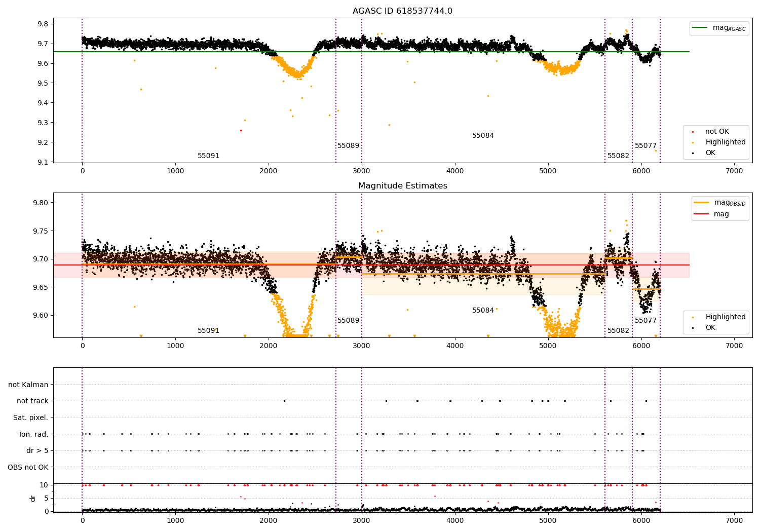This screenshot has height=532, width=760.
Task: Click the red line sample in mag legend
Action: (702, 214)
